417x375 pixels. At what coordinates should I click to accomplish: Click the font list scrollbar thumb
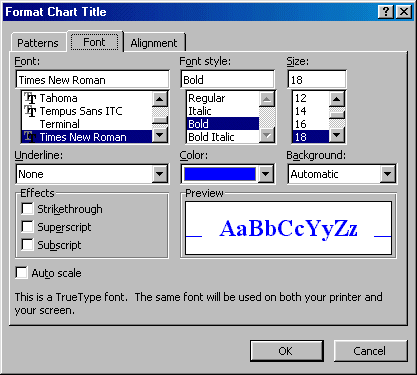point(160,120)
